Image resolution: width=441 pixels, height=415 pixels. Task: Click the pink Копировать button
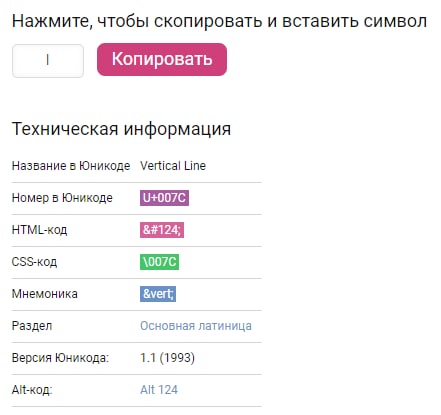[162, 59]
